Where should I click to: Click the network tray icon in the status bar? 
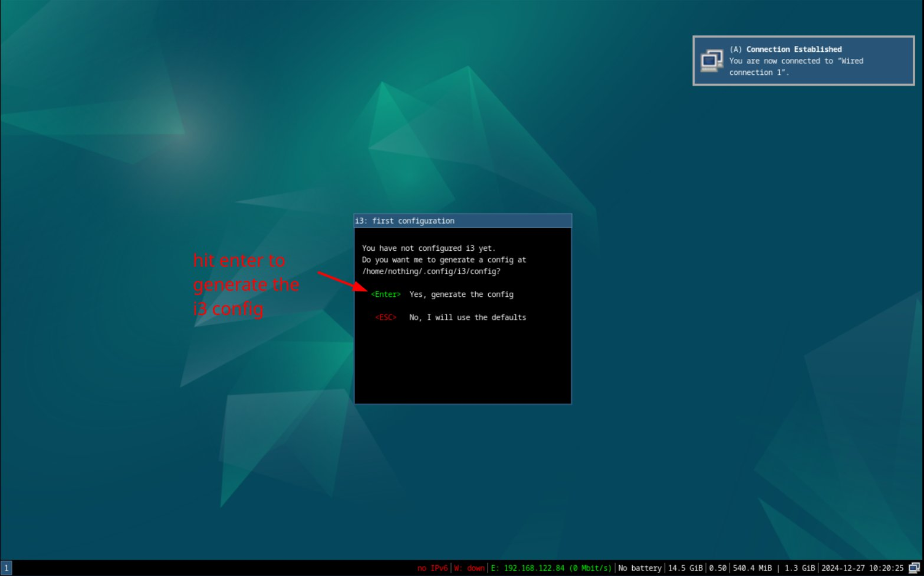[914, 568]
